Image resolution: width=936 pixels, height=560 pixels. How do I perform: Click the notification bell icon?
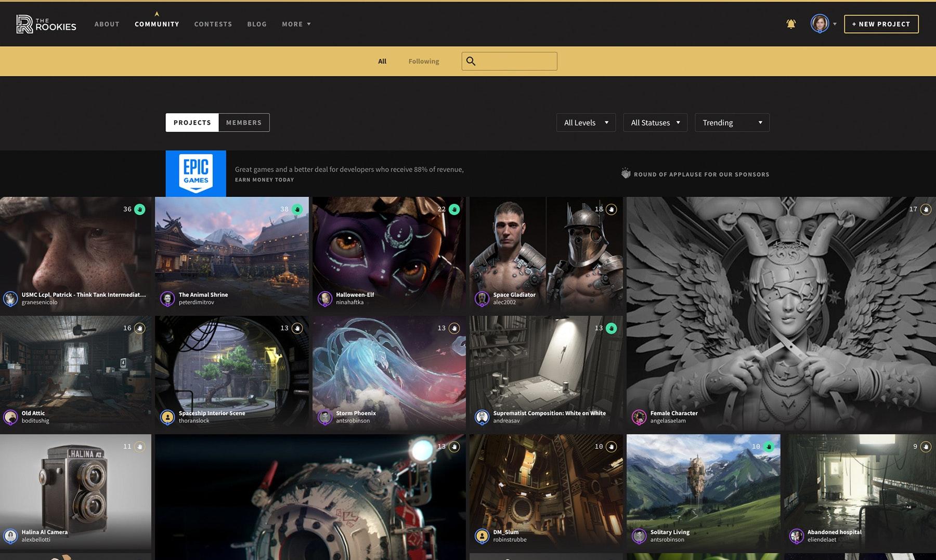click(x=791, y=24)
